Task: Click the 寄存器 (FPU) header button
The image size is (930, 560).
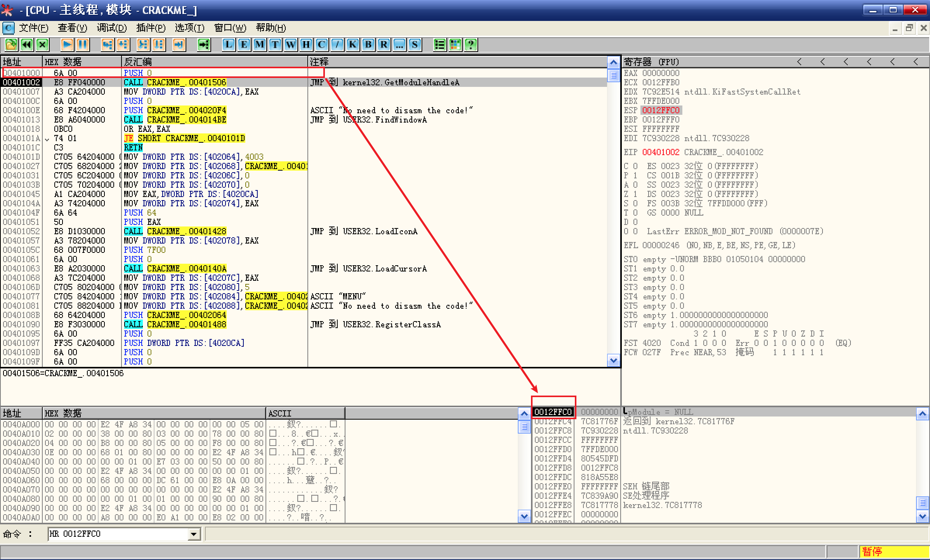Action: tap(652, 62)
